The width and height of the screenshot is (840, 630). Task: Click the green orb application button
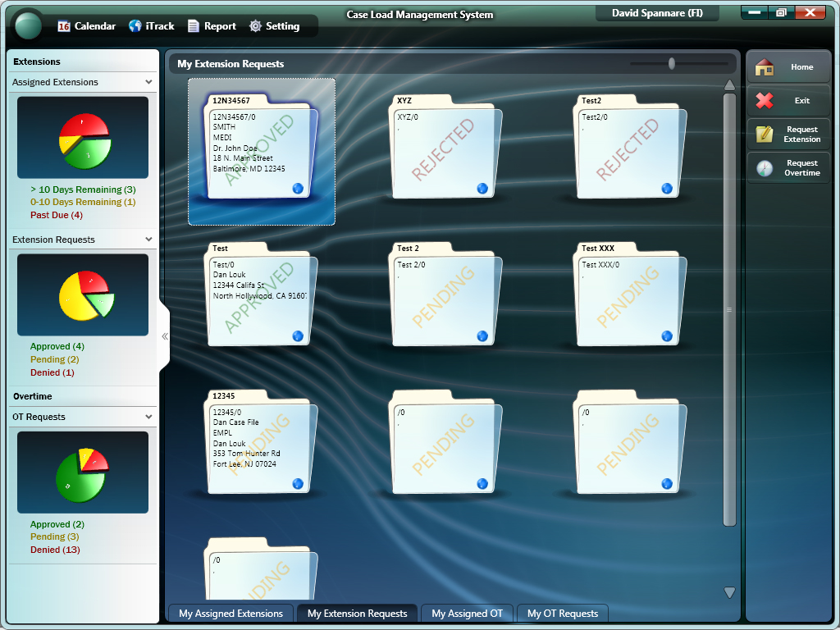[x=29, y=25]
